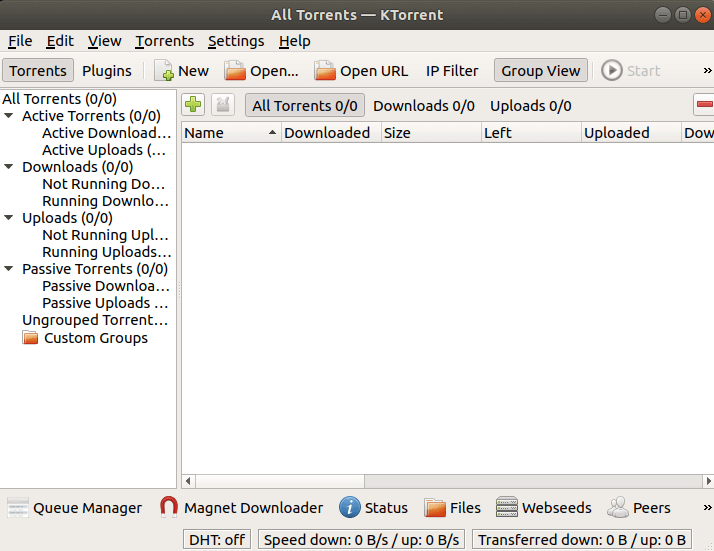Open the Torrents menu
This screenshot has width=714, height=551.
(x=164, y=41)
